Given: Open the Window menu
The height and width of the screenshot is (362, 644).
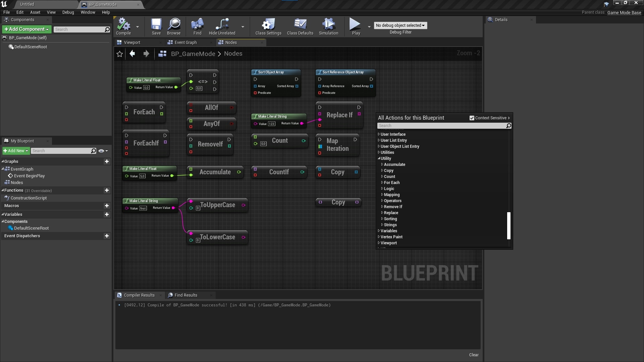Looking at the screenshot, I should tap(88, 12).
